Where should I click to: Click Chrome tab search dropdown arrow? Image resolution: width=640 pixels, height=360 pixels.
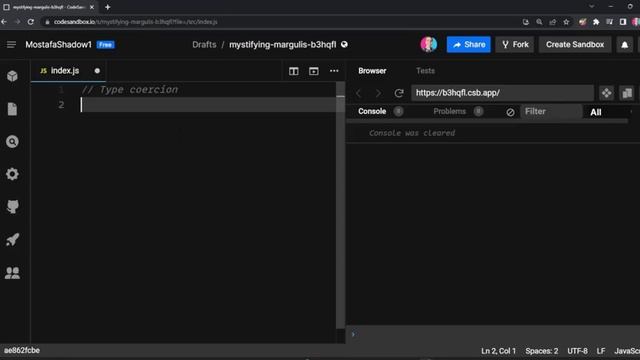tap(591, 7)
